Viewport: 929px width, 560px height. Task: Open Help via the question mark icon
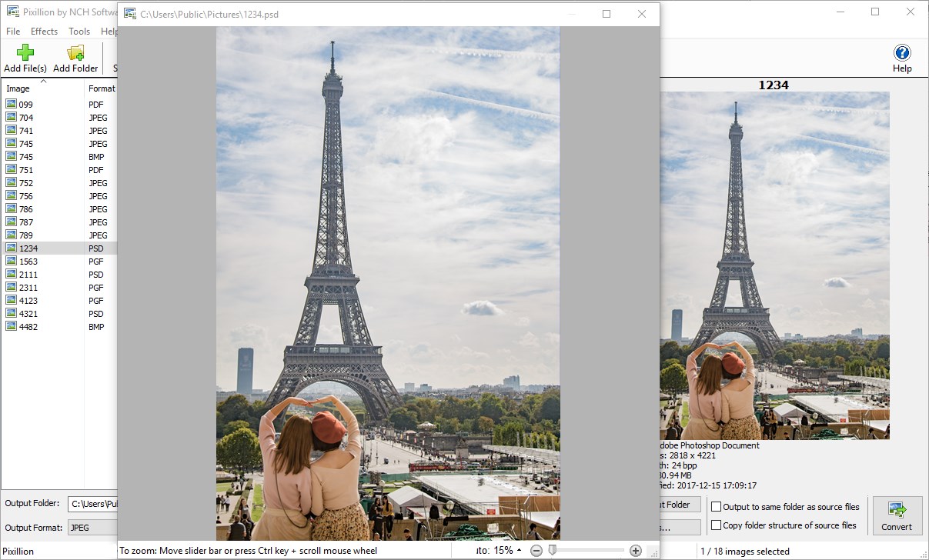click(901, 53)
